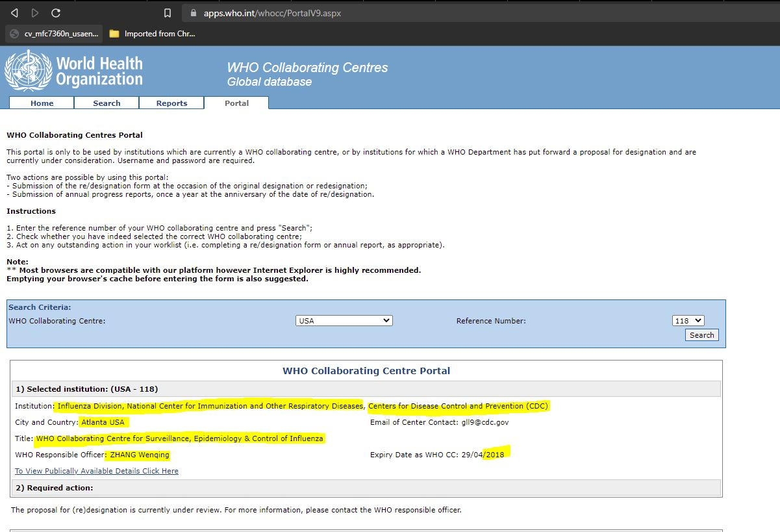Viewport: 780px width, 532px height.
Task: Click the 2) Required action heading
Action: 54,488
